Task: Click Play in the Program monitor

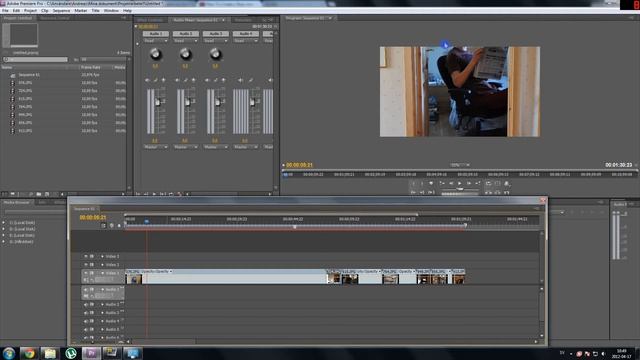Action: 460,184
